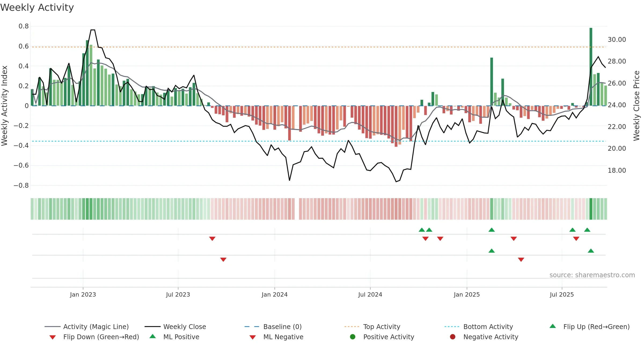
Task: Toggle Negative Activity legend entry
Action: 484,337
